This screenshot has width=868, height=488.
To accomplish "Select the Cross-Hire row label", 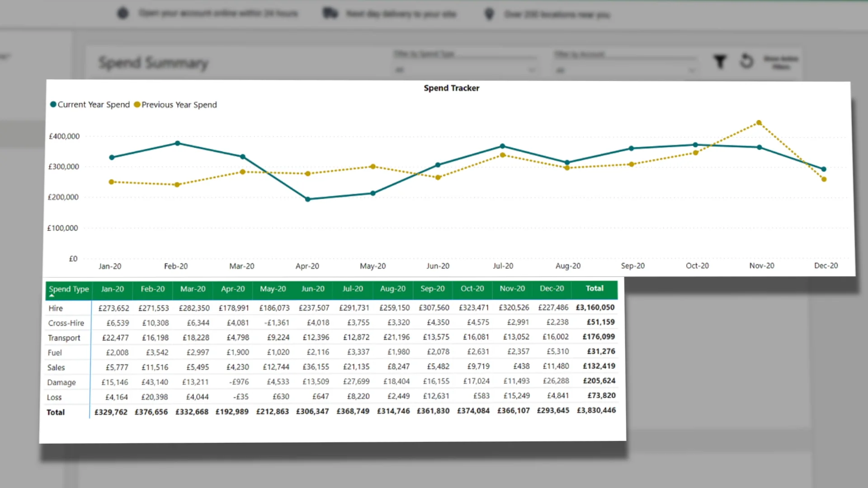I will pyautogui.click(x=66, y=323).
